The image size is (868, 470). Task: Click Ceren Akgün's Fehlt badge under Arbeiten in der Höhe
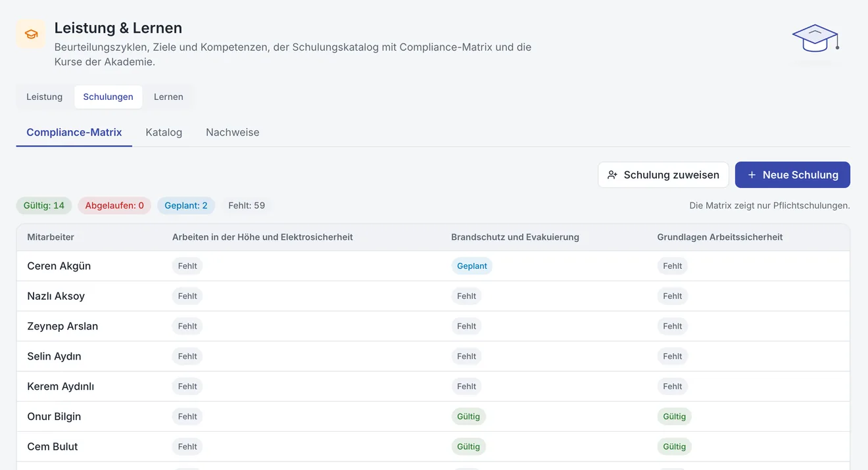coord(187,266)
